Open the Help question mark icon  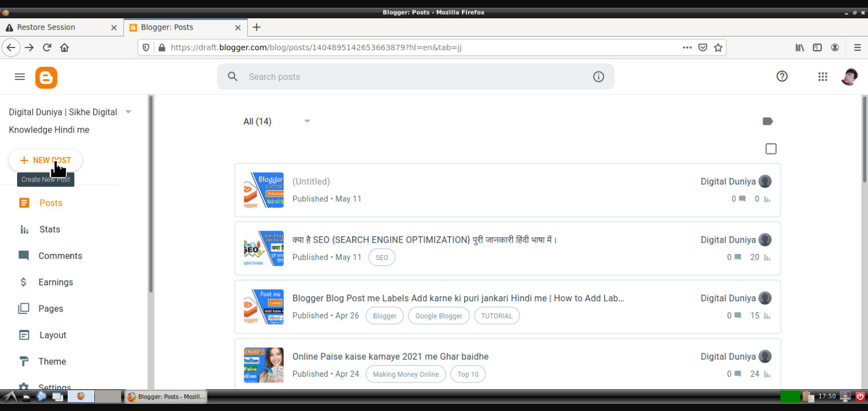[x=782, y=76]
